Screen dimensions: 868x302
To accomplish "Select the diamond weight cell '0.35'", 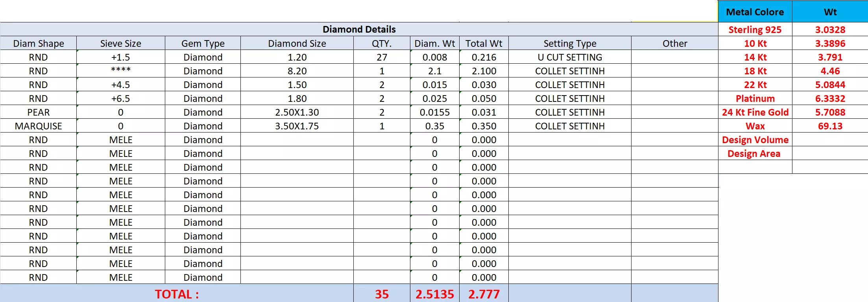I will 435,126.
